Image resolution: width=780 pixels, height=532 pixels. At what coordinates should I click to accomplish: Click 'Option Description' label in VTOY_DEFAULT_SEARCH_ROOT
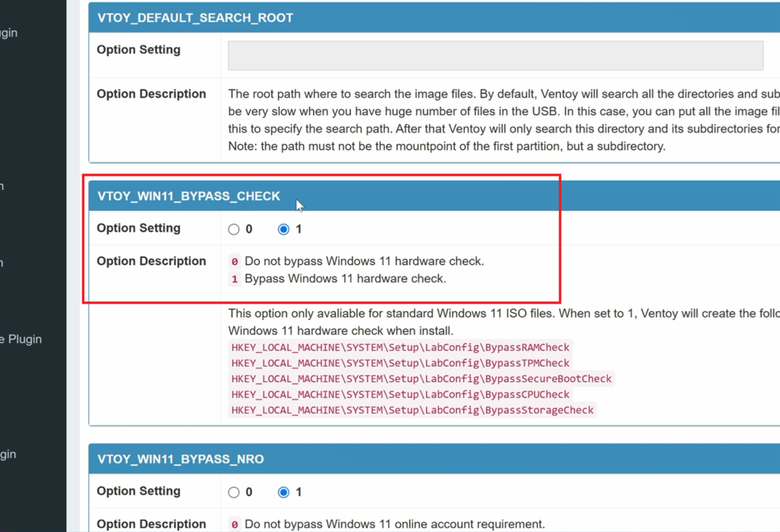pos(152,94)
